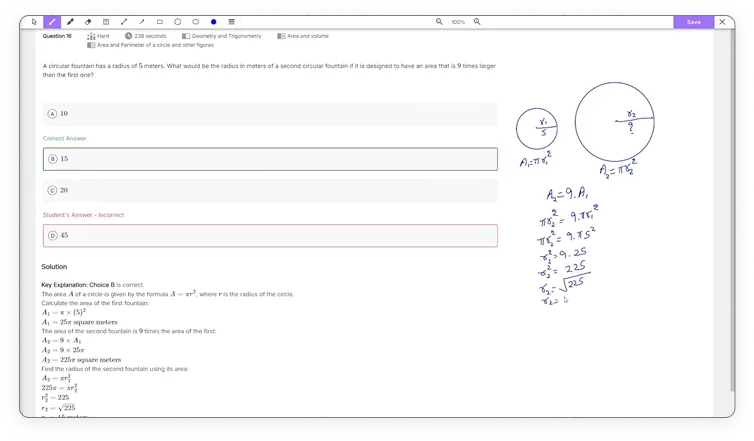The image size is (754, 441).
Task: Click 'Find the radius of the second fountain' line
Action: coord(115,369)
